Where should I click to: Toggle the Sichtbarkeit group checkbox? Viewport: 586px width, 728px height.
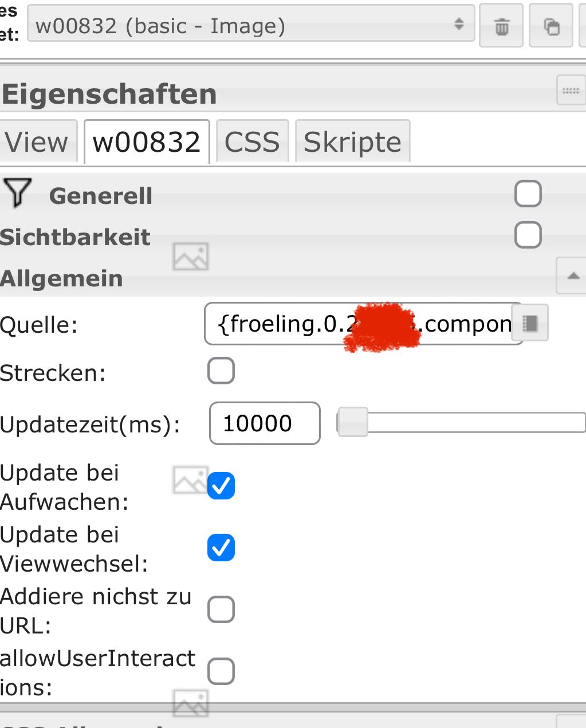tap(528, 235)
